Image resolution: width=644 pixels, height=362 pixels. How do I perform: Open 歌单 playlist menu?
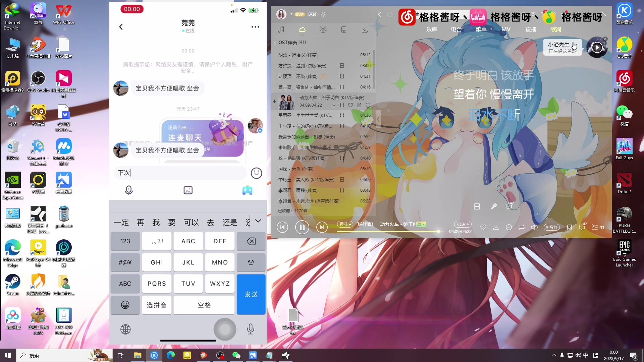pos(481,29)
